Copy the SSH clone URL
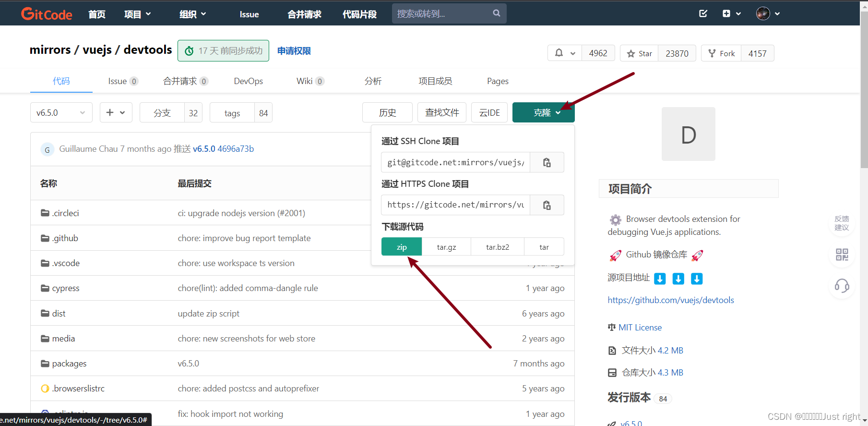This screenshot has height=426, width=868. coord(547,162)
